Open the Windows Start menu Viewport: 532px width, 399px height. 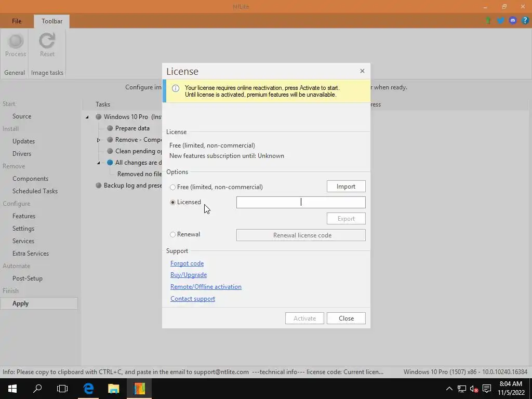[x=12, y=389]
